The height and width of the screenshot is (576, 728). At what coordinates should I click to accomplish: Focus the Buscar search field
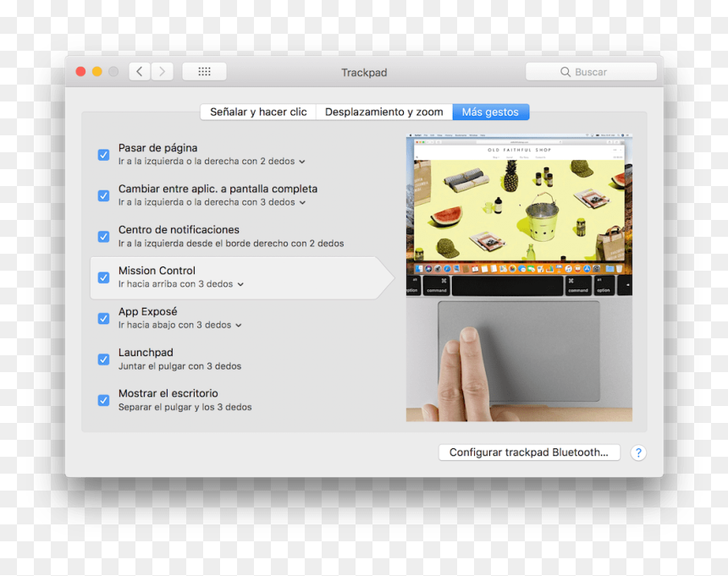591,72
